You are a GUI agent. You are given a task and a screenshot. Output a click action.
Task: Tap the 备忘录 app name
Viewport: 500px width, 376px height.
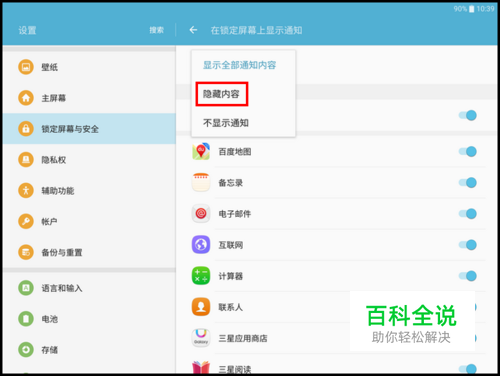230,183
